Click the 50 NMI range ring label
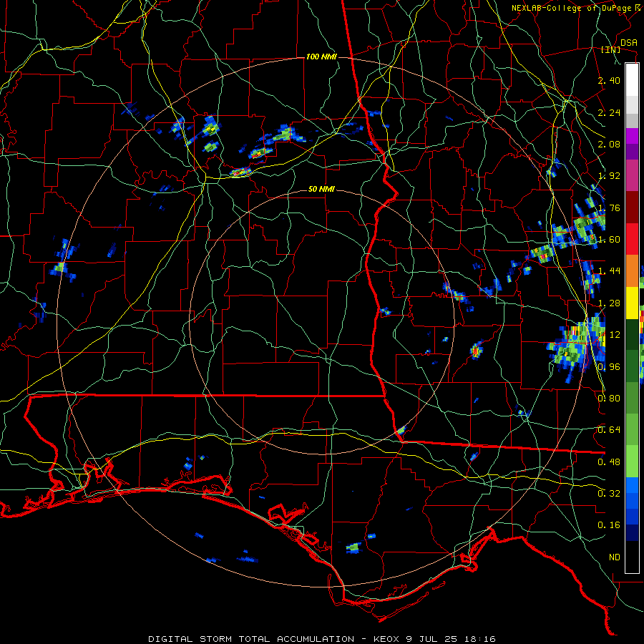The width and height of the screenshot is (644, 644). click(321, 189)
